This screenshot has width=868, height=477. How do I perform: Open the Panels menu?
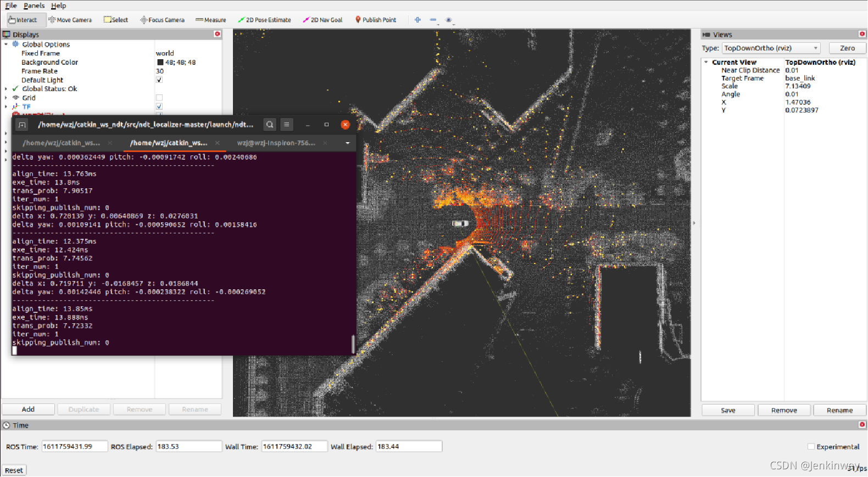click(x=34, y=5)
